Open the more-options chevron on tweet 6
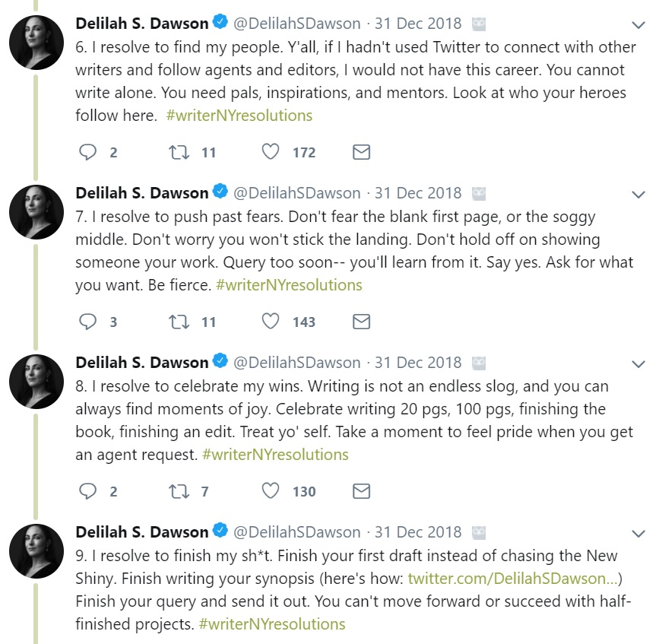 pyautogui.click(x=638, y=24)
